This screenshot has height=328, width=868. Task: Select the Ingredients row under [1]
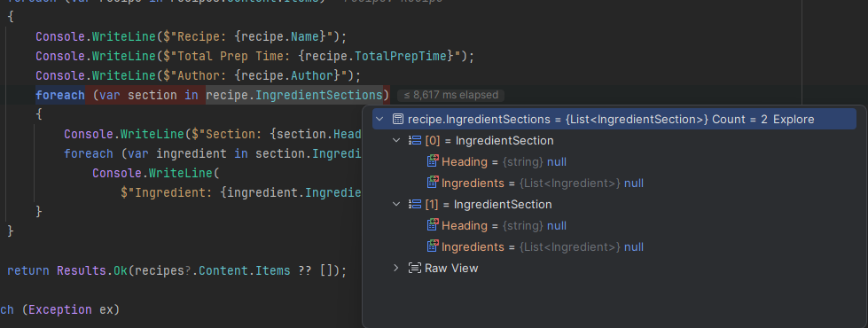pos(614,246)
